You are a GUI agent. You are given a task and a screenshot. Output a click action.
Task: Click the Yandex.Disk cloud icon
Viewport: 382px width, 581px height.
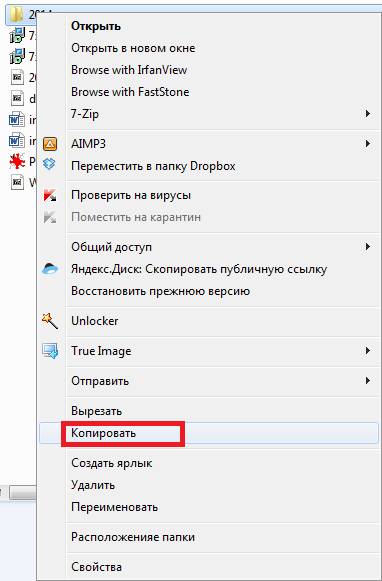click(50, 268)
